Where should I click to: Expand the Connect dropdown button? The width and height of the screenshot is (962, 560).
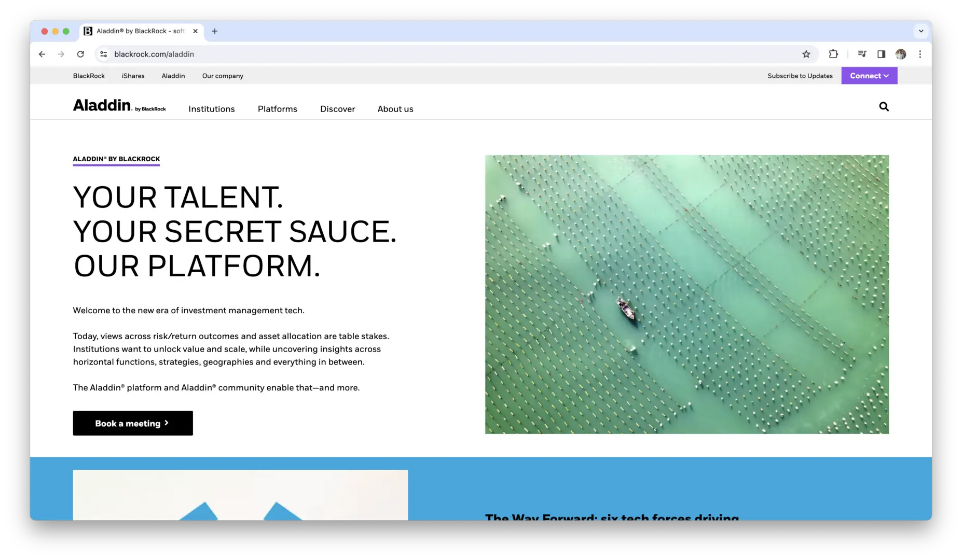point(869,76)
